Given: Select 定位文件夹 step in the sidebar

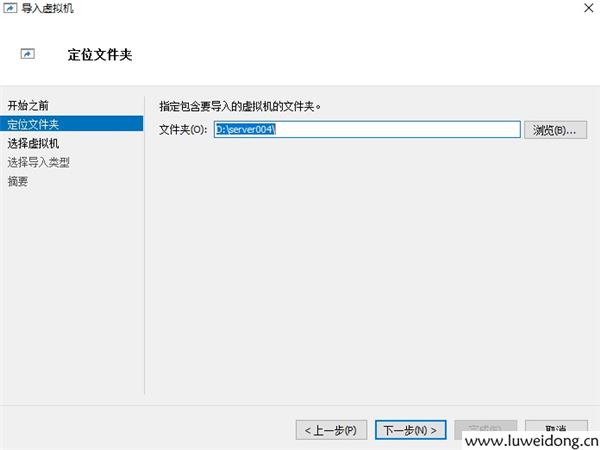Looking at the screenshot, I should [34, 124].
